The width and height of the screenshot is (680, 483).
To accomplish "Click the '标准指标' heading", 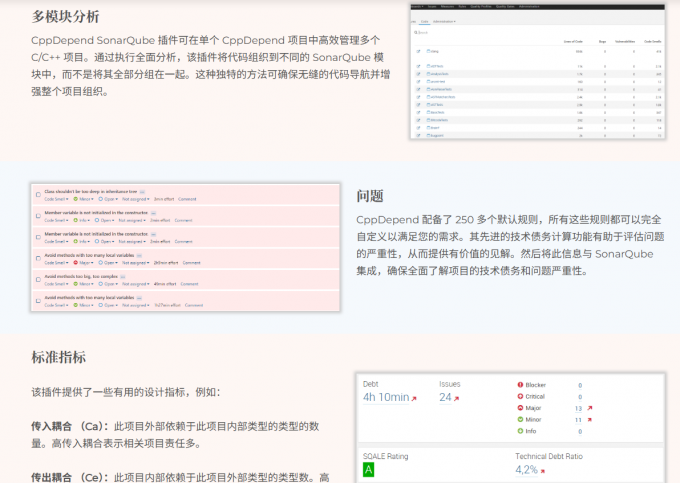I will [59, 357].
